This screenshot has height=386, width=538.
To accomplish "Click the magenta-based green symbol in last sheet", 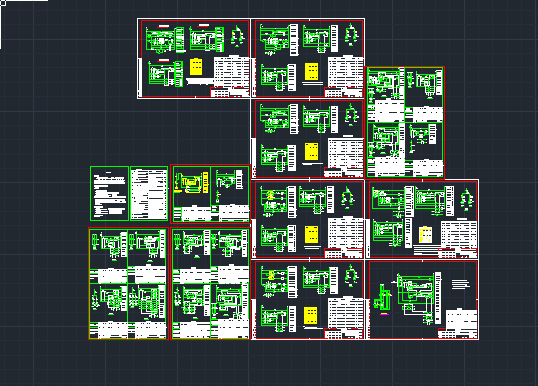I will tap(383, 300).
